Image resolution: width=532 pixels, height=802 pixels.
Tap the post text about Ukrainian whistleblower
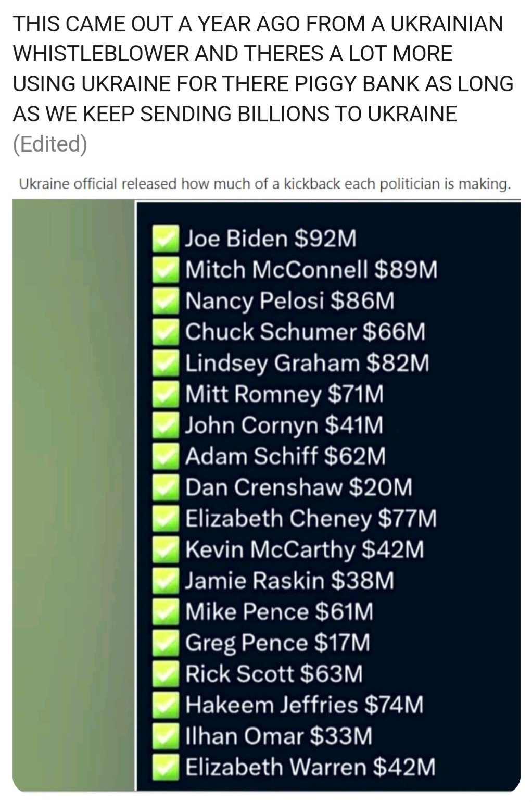(263, 69)
